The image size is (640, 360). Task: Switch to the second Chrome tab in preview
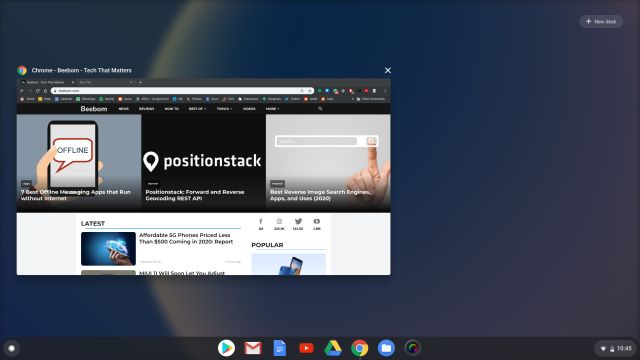click(106, 82)
